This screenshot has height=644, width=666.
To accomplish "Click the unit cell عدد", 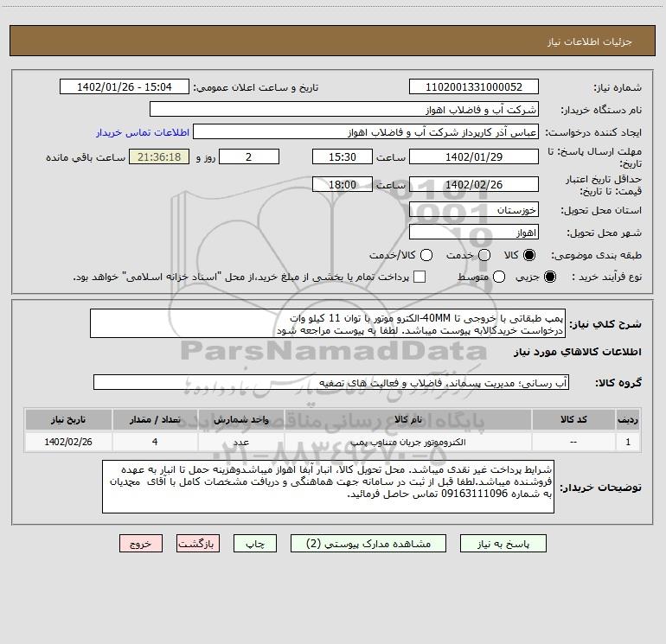I will point(240,443).
